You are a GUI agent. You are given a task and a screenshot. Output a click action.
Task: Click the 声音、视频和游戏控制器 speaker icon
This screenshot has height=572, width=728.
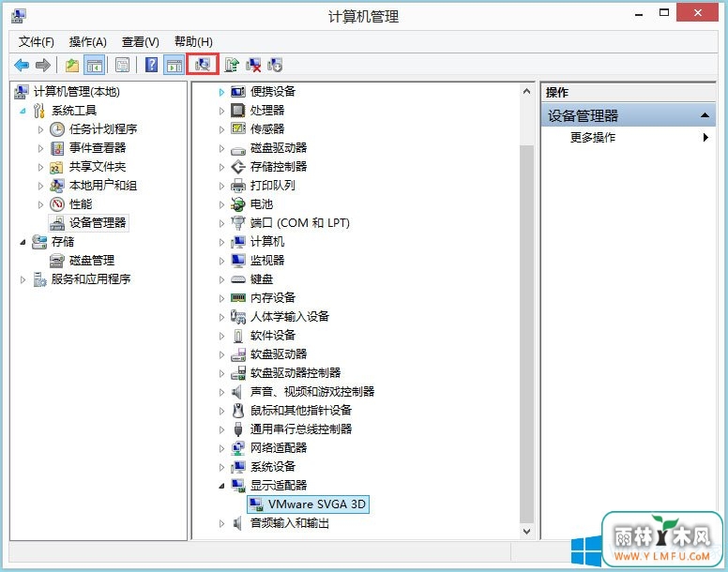(x=237, y=392)
